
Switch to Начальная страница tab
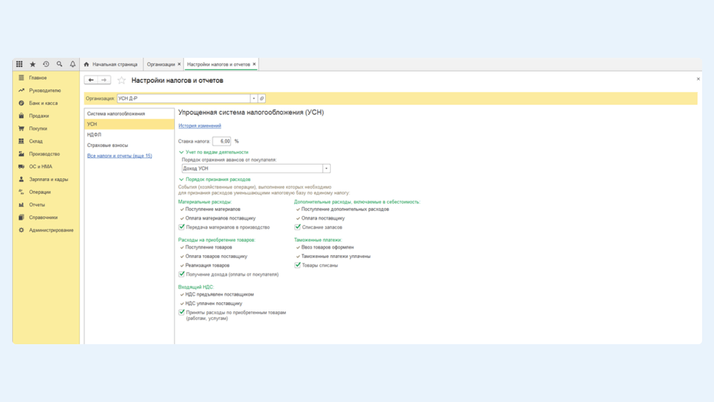tap(111, 64)
